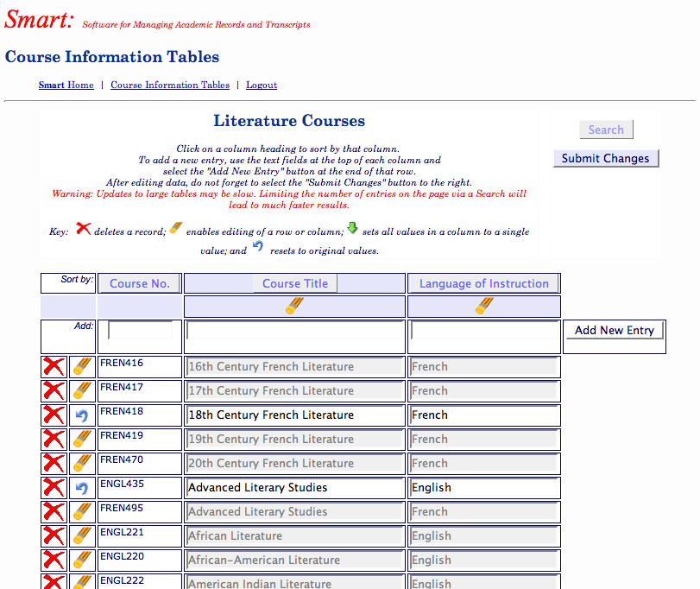
Task: Focus the new Course No. input field
Action: [x=140, y=331]
